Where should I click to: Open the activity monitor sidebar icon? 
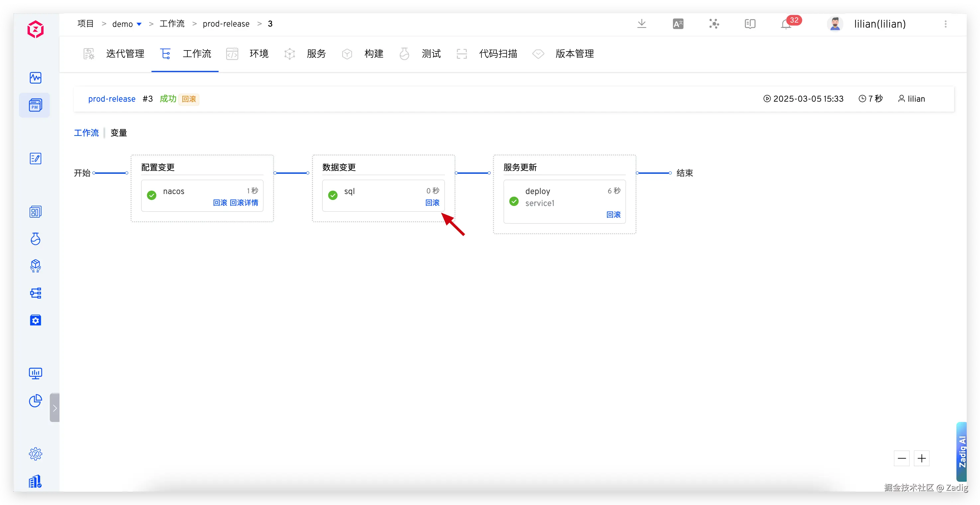(36, 78)
